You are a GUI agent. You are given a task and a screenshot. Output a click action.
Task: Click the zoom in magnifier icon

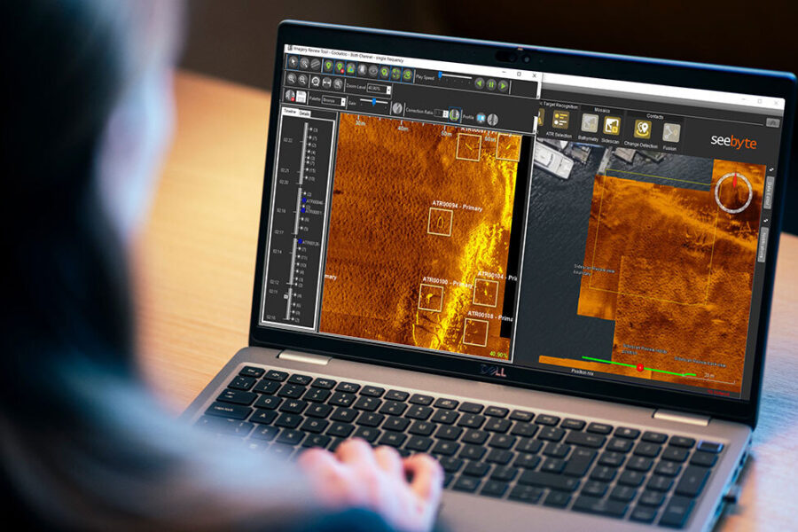[292, 79]
